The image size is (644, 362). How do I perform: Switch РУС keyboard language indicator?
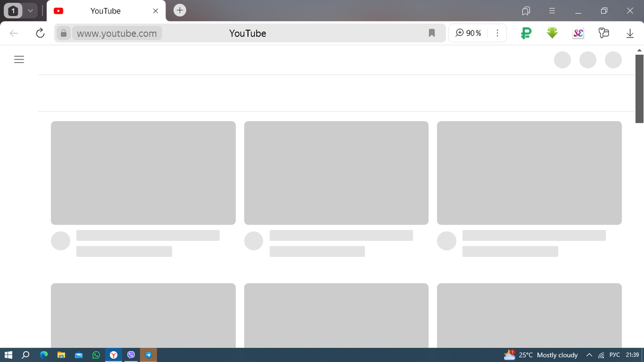pyautogui.click(x=615, y=355)
